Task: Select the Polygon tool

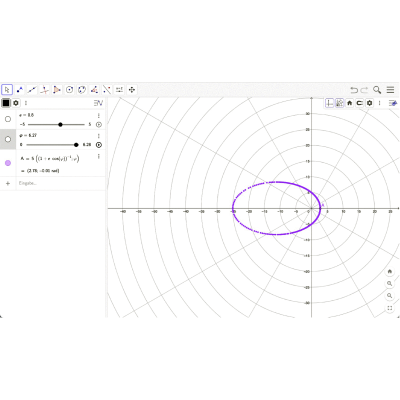Action: click(57, 90)
